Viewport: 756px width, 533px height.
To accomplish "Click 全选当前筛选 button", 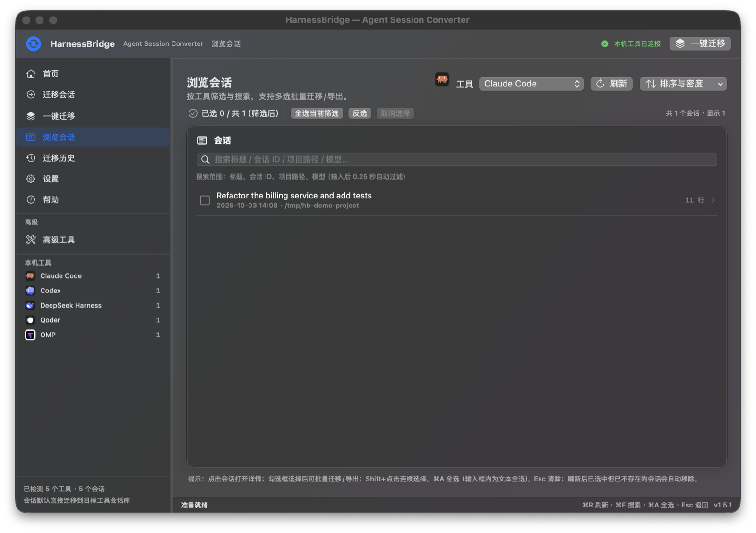I will pyautogui.click(x=317, y=113).
